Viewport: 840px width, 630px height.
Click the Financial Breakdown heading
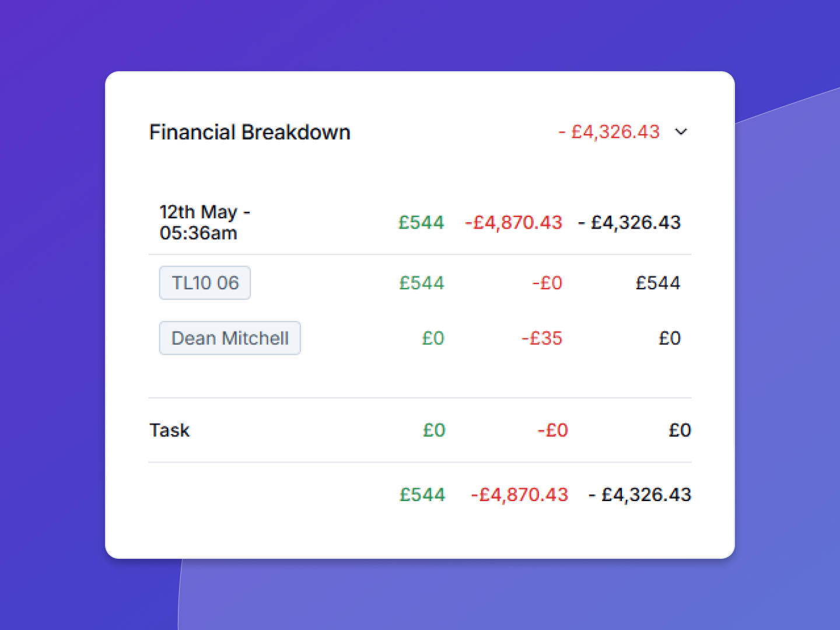250,132
